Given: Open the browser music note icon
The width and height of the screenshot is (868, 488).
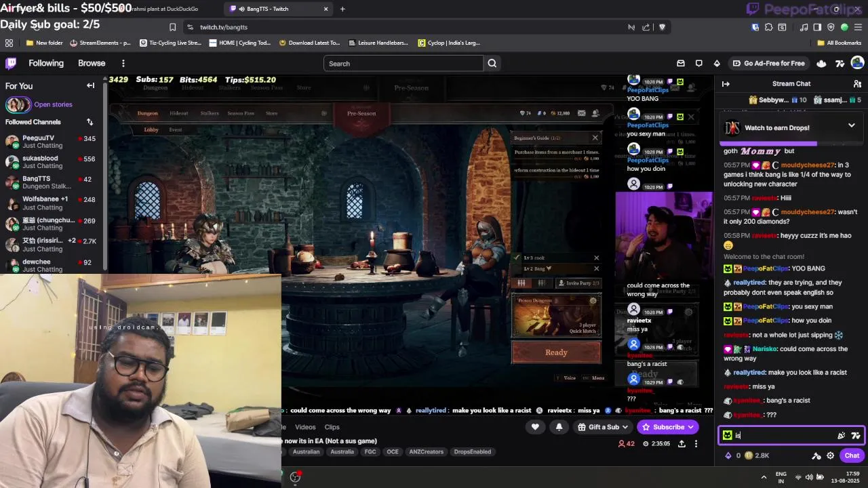Looking at the screenshot, I should coord(804,27).
